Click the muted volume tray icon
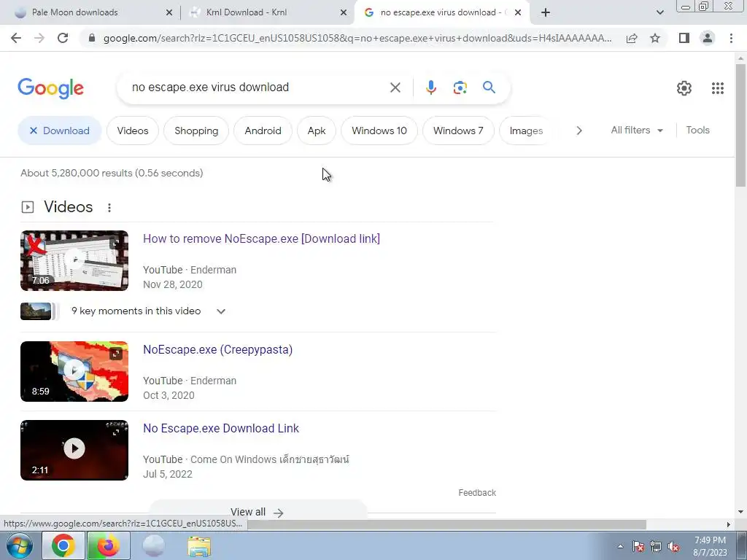Screen dimensions: 747x560 673,547
